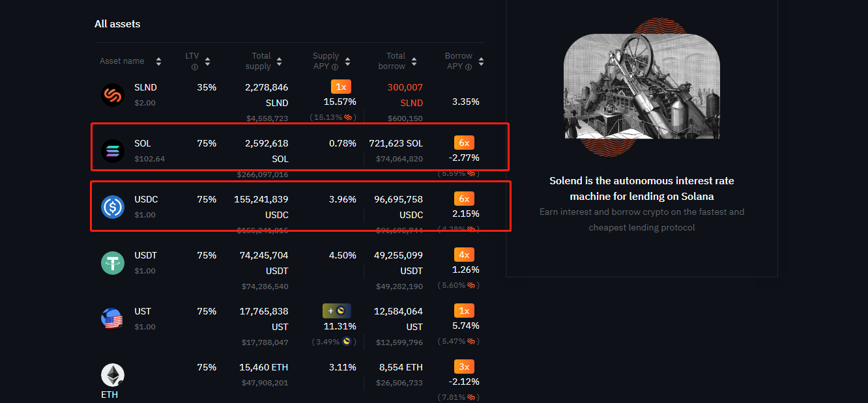Click the 4x badge in USDT row
This screenshot has width=868, height=403.
[x=464, y=255]
